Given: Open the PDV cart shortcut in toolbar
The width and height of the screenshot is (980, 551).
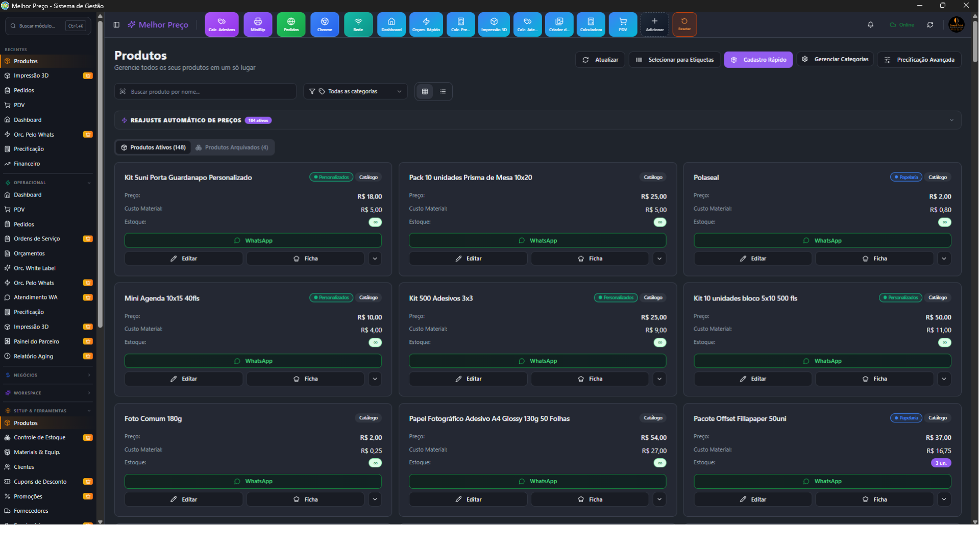Looking at the screenshot, I should point(623,24).
